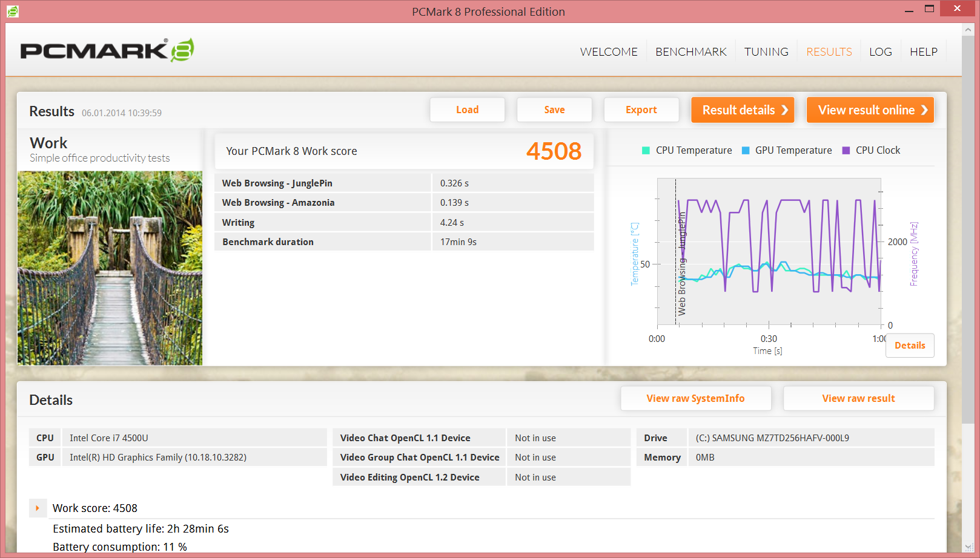Click the Battery consumption 11 % line
The image size is (980, 558).
pyautogui.click(x=120, y=547)
